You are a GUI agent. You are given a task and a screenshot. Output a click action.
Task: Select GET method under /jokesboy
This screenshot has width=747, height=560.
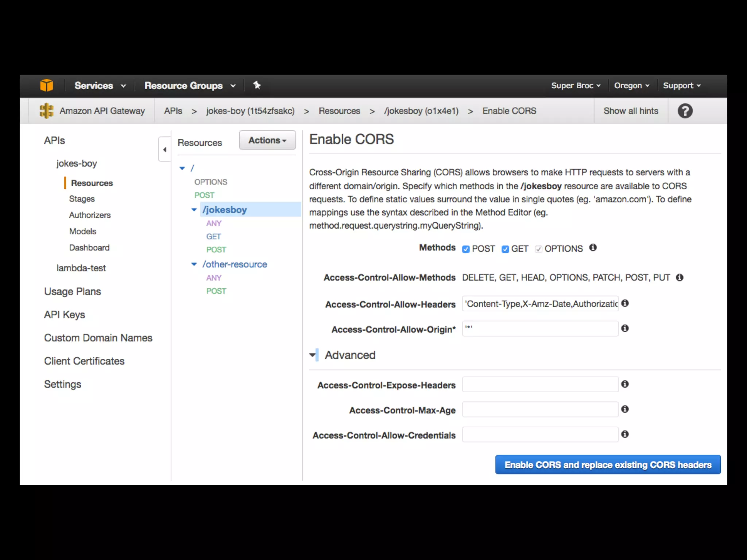point(214,237)
